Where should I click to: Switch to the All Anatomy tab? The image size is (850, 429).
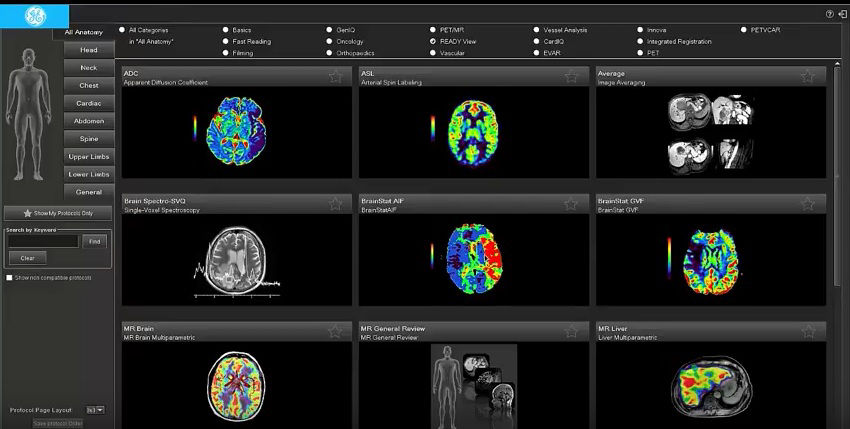[x=83, y=33]
